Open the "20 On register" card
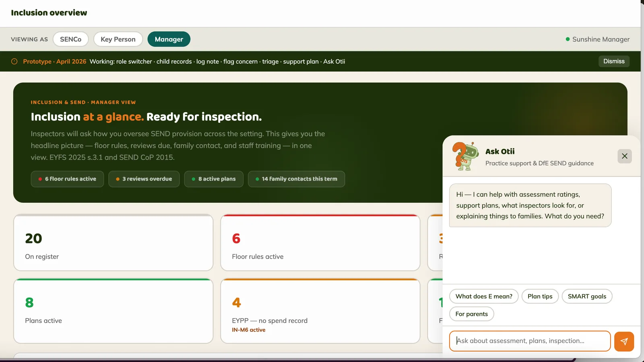 coord(113,243)
